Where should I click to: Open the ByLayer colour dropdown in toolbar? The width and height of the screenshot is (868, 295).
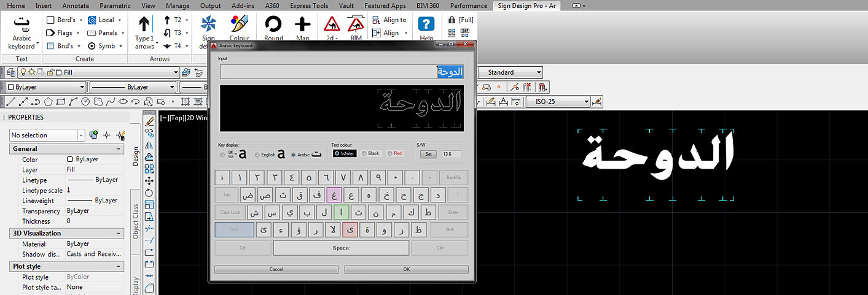[x=82, y=87]
